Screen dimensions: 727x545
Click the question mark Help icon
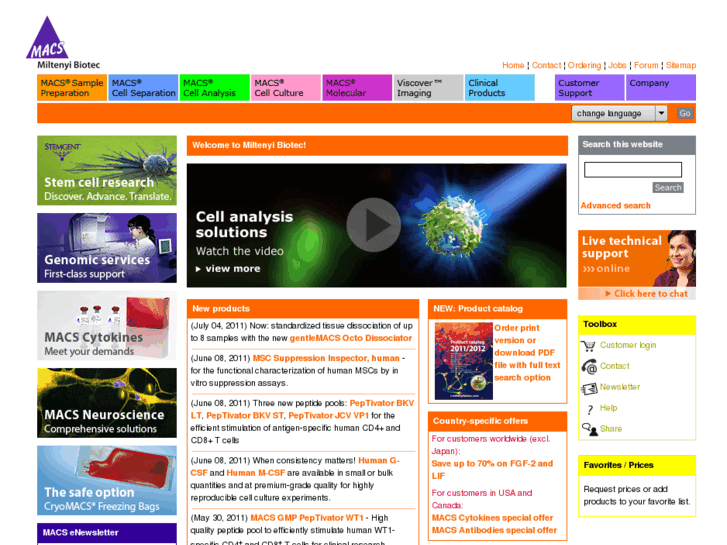point(589,409)
